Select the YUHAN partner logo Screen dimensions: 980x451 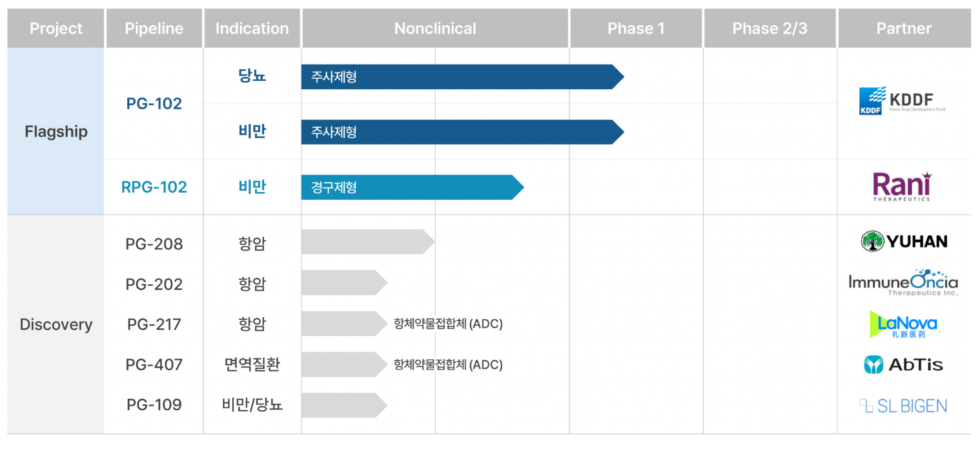pyautogui.click(x=904, y=242)
